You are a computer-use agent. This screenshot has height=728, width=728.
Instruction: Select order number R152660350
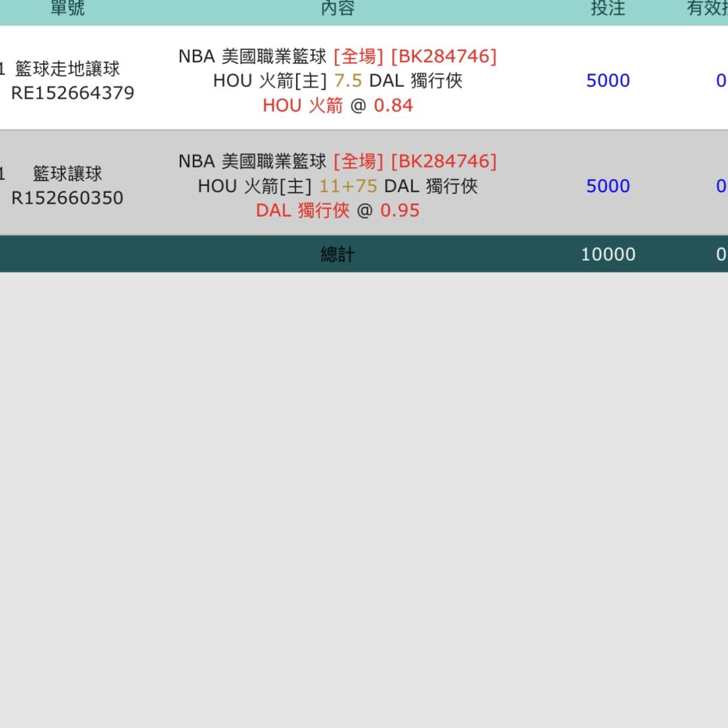click(x=67, y=198)
